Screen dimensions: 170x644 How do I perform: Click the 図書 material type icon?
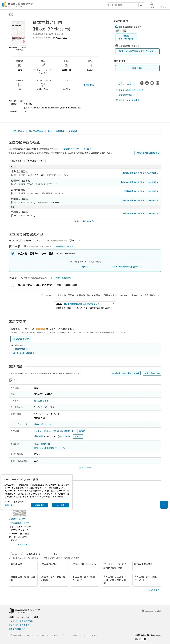coord(20,66)
